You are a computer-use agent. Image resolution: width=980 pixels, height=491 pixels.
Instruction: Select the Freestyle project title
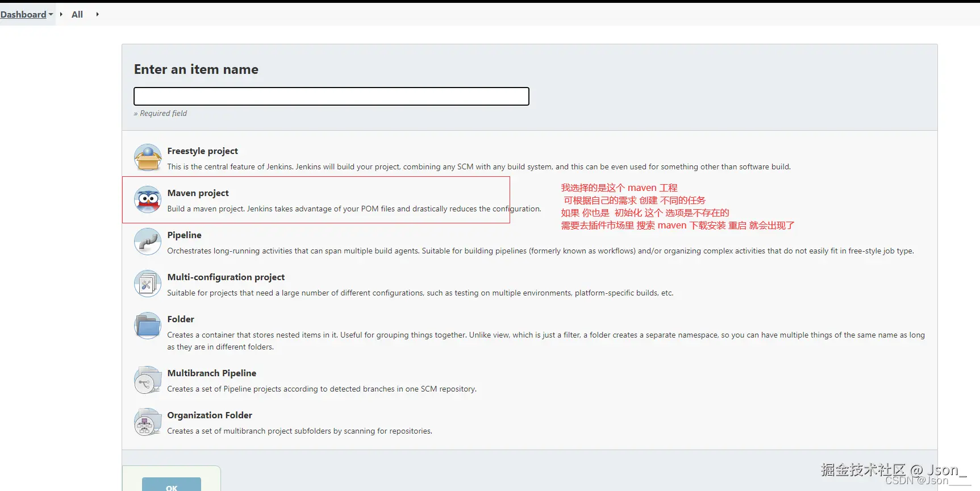pos(203,151)
